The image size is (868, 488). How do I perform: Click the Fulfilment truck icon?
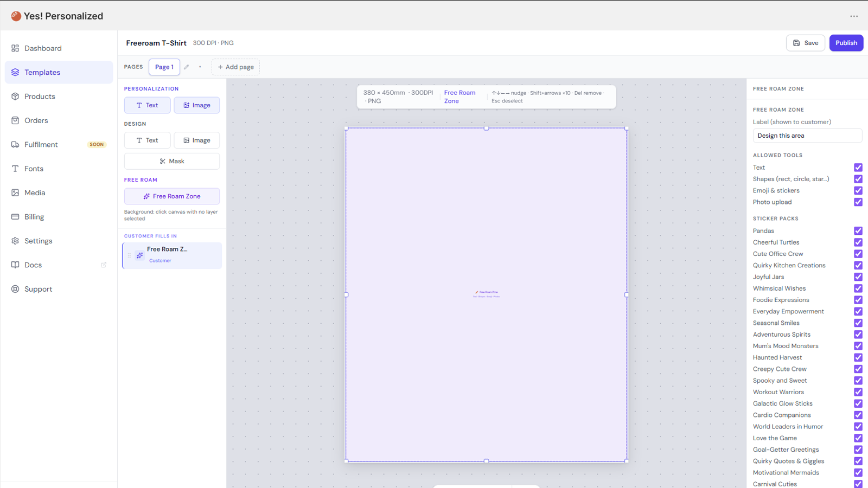pyautogui.click(x=15, y=145)
